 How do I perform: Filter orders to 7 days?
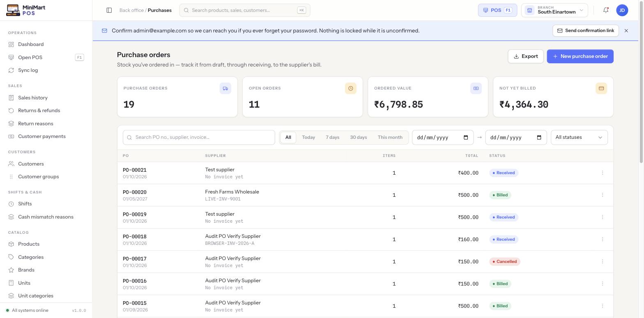(x=333, y=138)
